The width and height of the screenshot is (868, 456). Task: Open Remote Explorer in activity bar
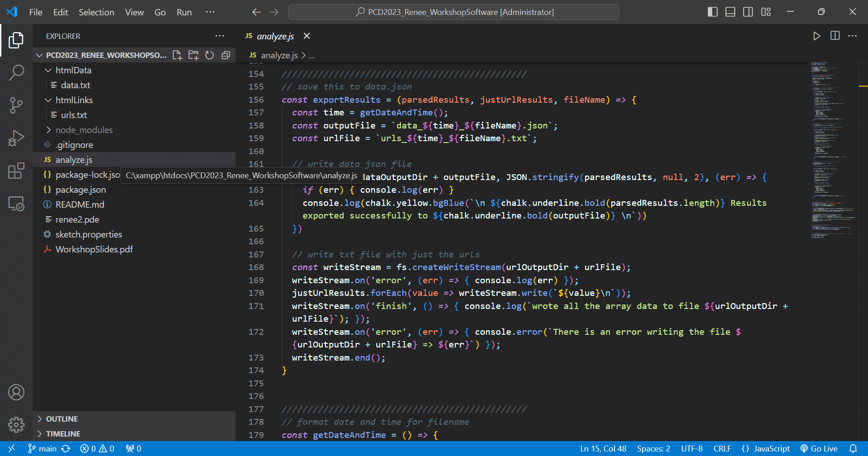(x=16, y=204)
